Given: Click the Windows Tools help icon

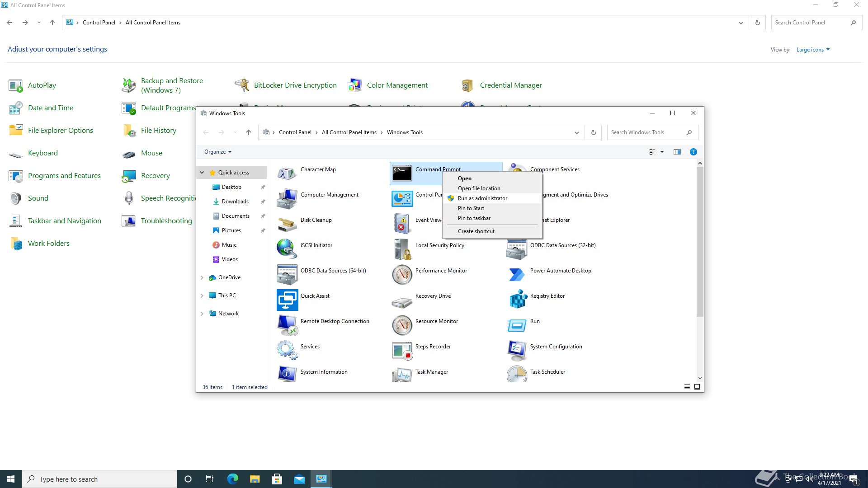Looking at the screenshot, I should pos(693,152).
